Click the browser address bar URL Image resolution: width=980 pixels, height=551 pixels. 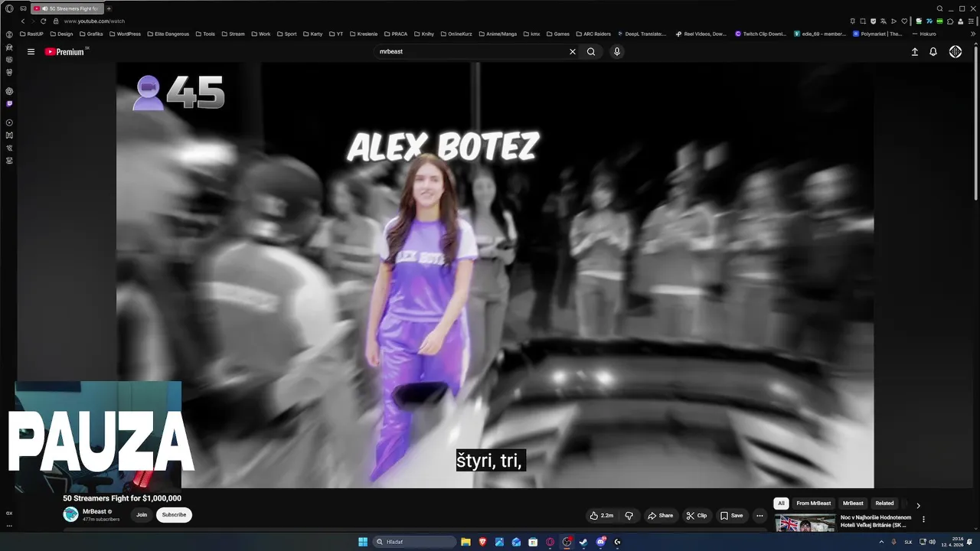(x=94, y=21)
